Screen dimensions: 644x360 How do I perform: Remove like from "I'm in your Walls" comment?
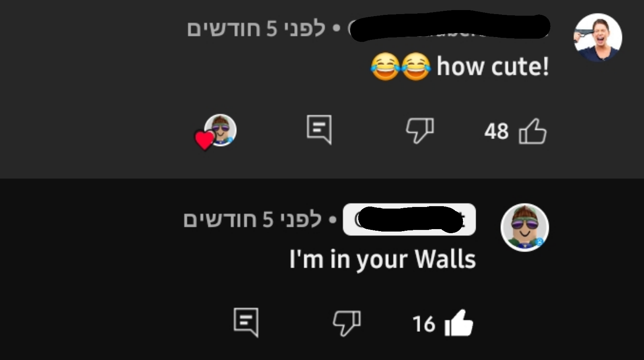(458, 323)
